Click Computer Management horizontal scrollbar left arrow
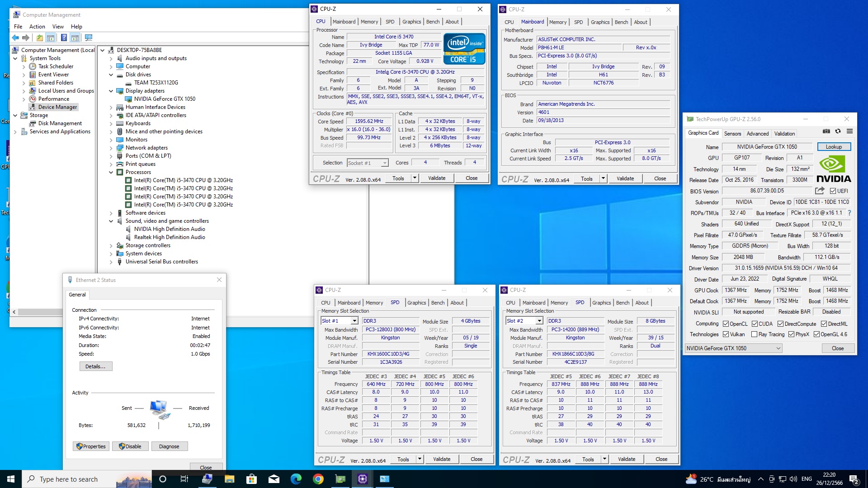This screenshot has height=488, width=868. 14,312
